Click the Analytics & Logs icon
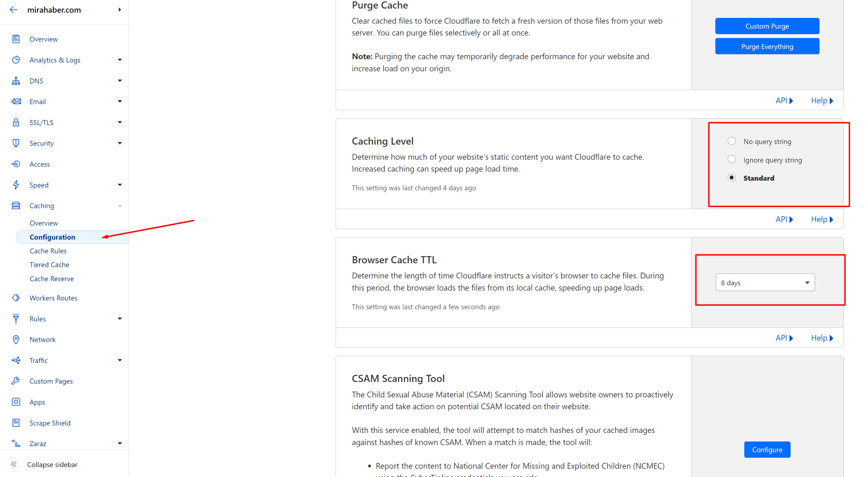 (16, 60)
